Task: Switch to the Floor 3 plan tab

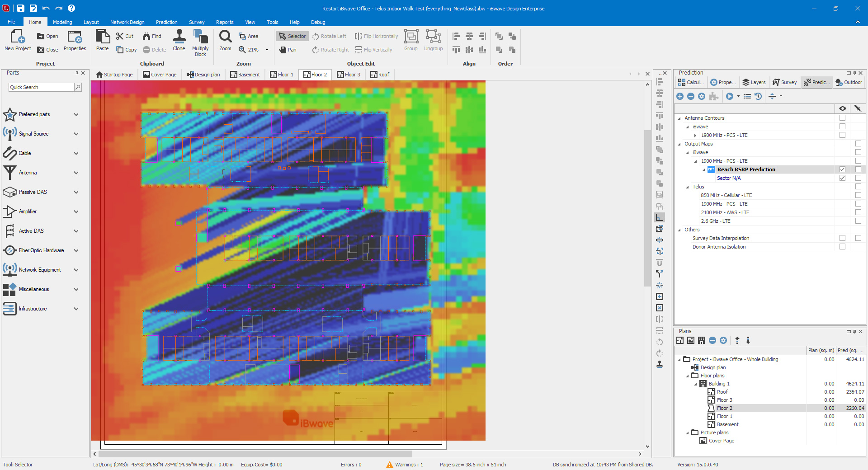Action: point(349,75)
